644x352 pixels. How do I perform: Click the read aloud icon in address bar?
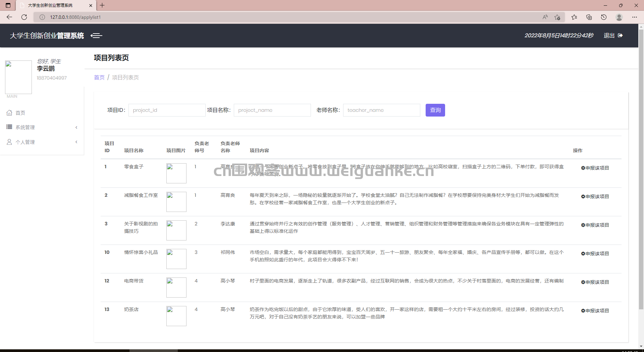(x=545, y=17)
